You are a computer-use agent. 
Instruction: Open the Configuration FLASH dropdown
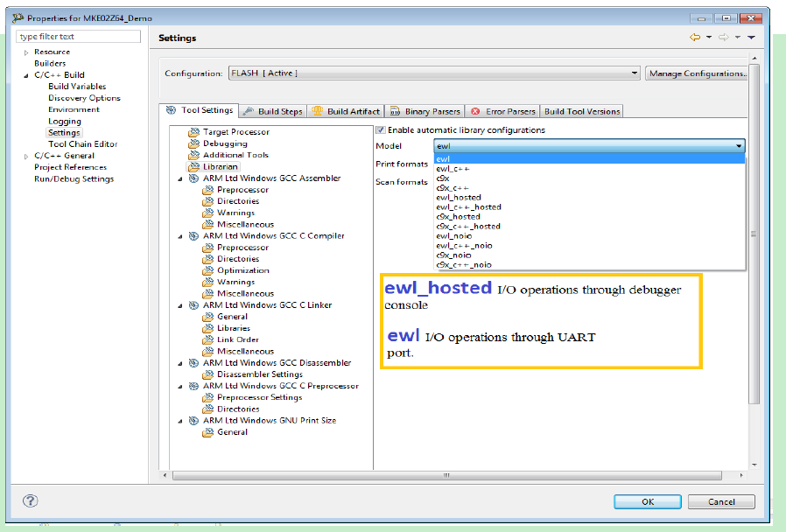pos(435,73)
